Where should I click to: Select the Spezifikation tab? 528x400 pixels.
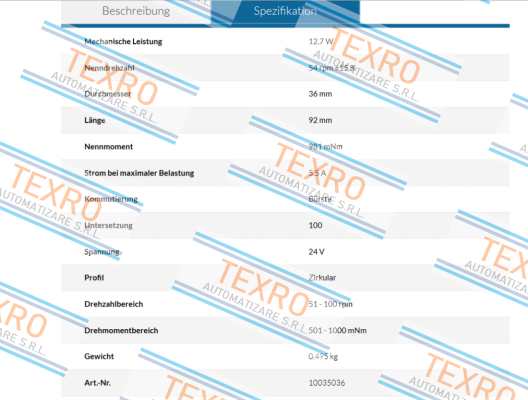(x=285, y=11)
